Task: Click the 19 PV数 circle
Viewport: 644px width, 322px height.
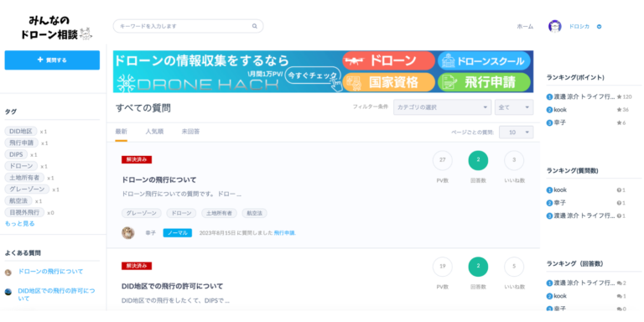Action: (443, 267)
